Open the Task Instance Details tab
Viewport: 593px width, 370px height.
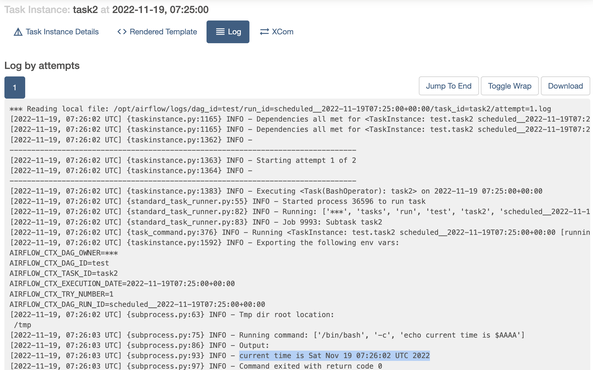(56, 32)
